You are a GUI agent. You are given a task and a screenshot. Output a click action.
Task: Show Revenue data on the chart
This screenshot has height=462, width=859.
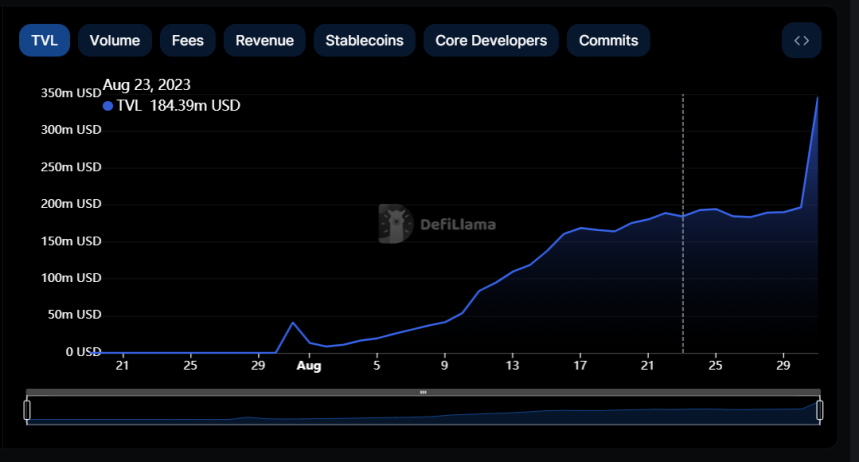coord(264,41)
